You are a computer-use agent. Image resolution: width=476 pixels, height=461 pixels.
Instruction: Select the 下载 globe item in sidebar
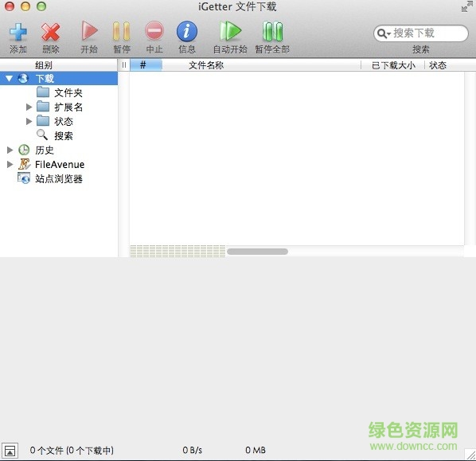pyautogui.click(x=59, y=78)
